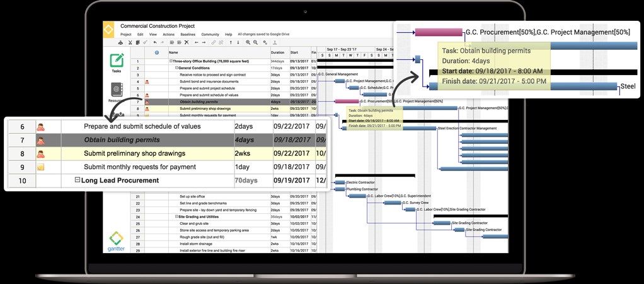Click the Move task down arrow icon
Image resolution: width=644 pixels, height=284 pixels.
coord(238,42)
